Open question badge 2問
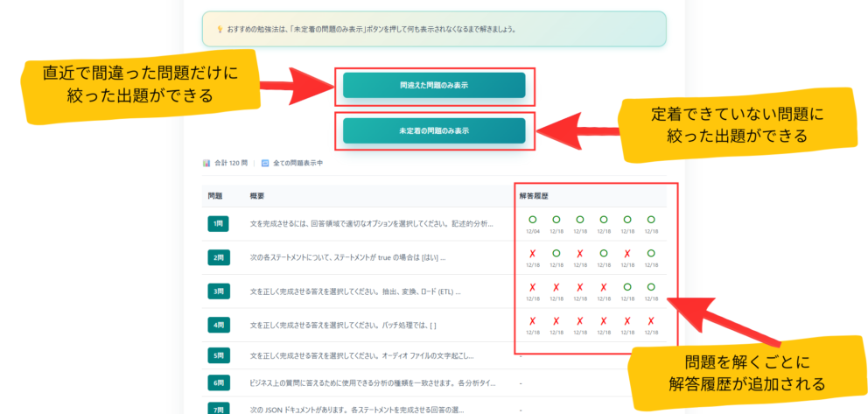Image resolution: width=868 pixels, height=414 pixels. click(218, 257)
